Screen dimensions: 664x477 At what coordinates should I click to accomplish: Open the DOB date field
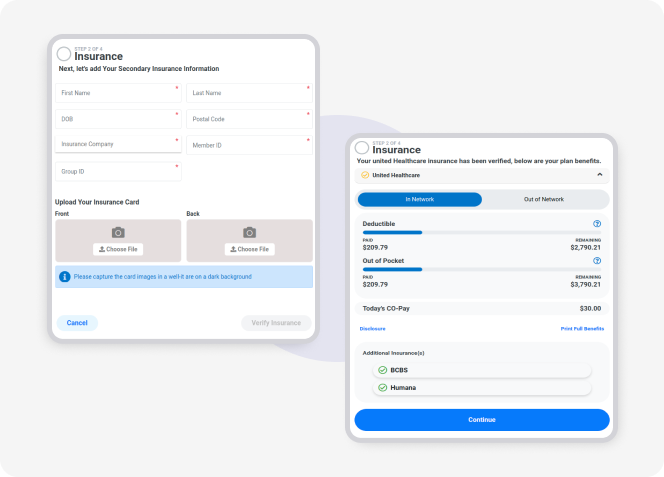[x=118, y=119]
